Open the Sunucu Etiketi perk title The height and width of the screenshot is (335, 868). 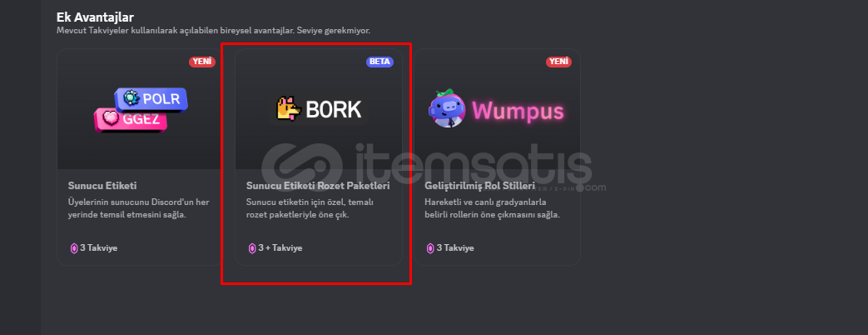[102, 185]
